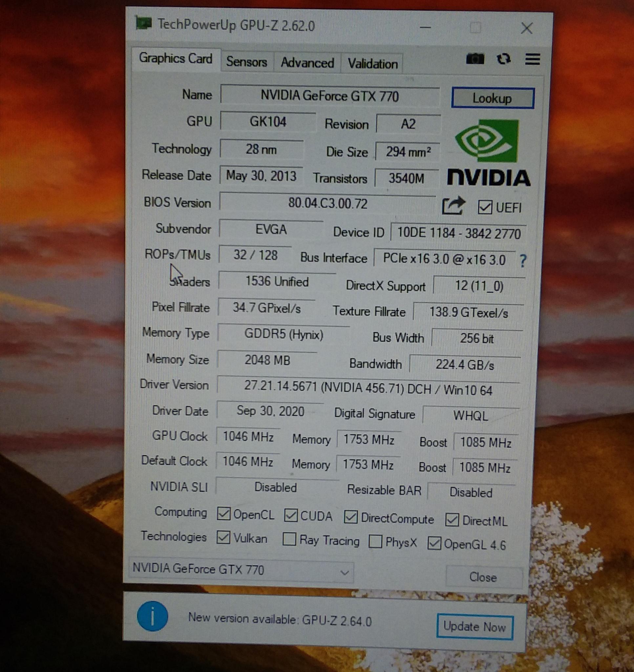
Task: Click the BIOS Version field
Action: point(328,203)
